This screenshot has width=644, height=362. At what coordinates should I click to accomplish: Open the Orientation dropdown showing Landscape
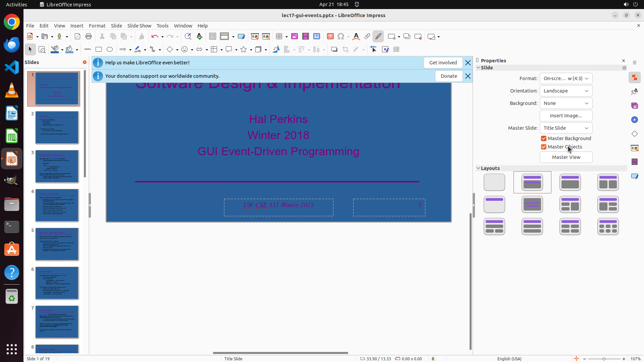tap(566, 91)
